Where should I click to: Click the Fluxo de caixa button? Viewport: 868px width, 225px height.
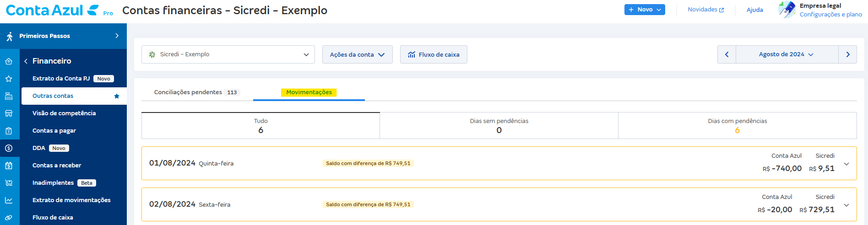[434, 54]
